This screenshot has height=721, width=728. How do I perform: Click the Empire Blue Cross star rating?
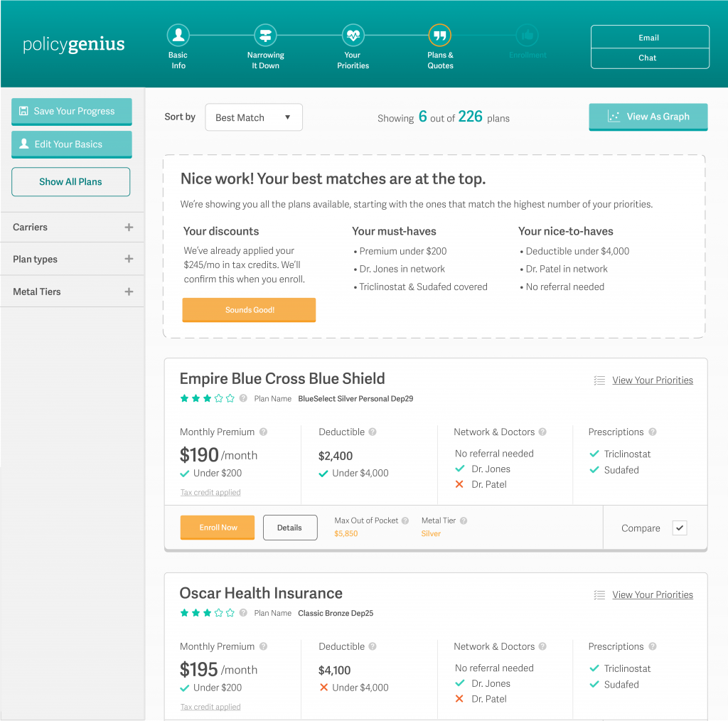[x=207, y=398]
